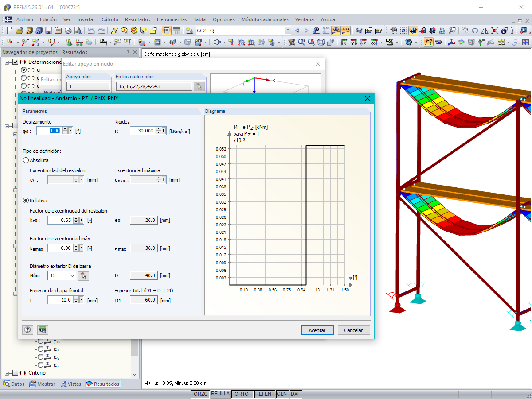This screenshot has width=532, height=399.
Task: Open arrow menu beside rigidez C field
Action: [x=164, y=131]
